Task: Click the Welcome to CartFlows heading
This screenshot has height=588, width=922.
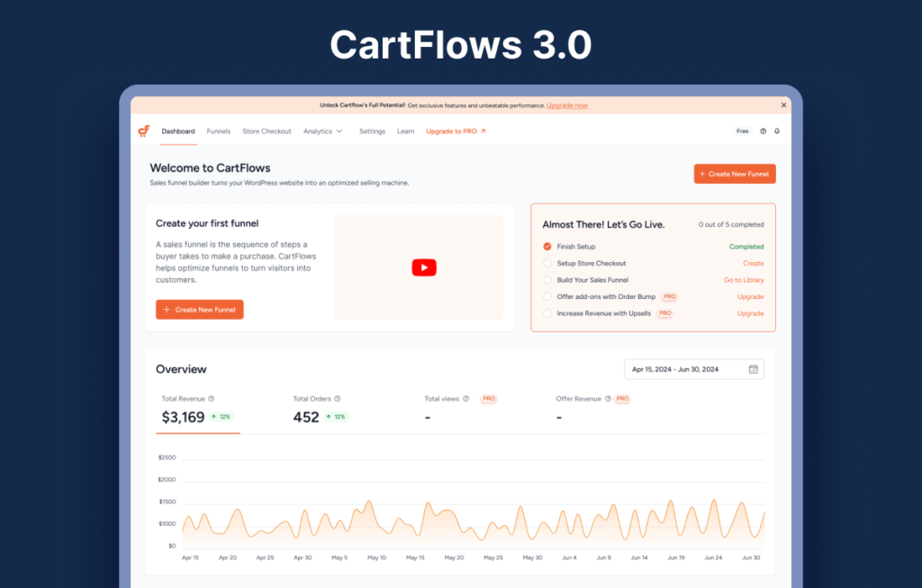Action: 210,168
